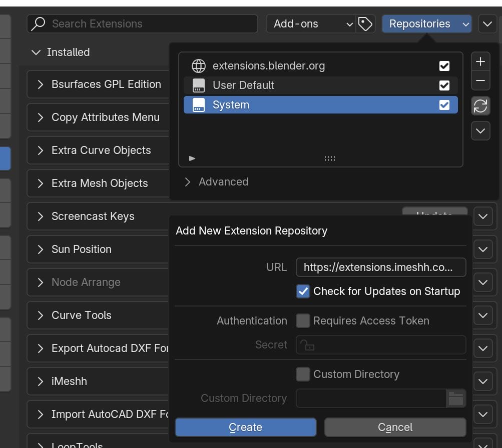Viewport: 502px width, 448px height.
Task: Disable the User Default repository checkbox
Action: (x=444, y=85)
